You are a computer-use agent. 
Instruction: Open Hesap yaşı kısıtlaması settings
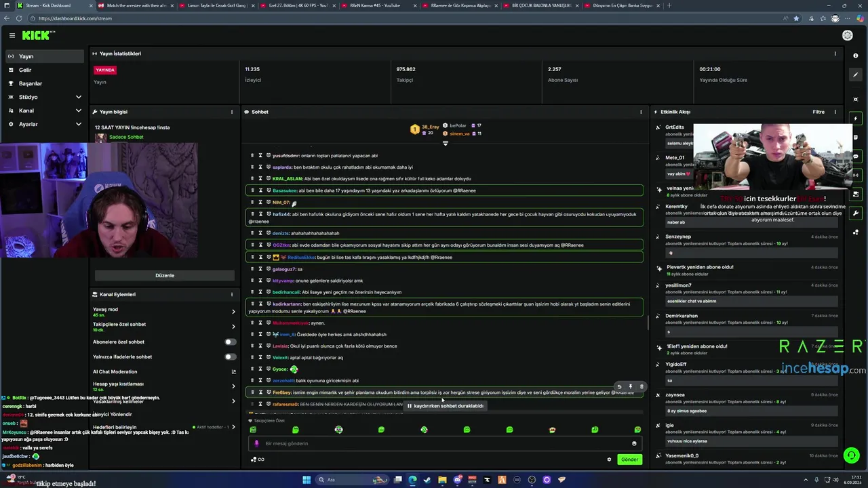coord(165,386)
